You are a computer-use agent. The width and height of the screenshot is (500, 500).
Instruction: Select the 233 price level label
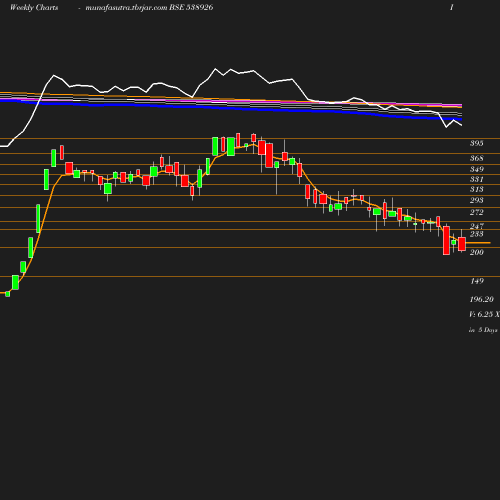click(x=477, y=234)
